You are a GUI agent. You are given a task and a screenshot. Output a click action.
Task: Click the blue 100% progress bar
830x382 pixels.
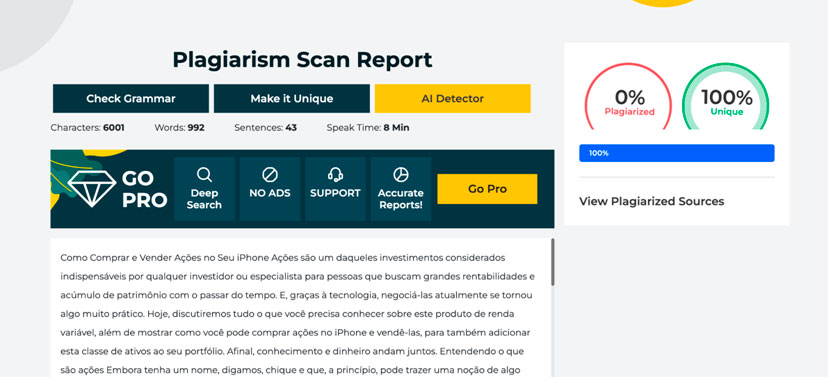coord(676,153)
